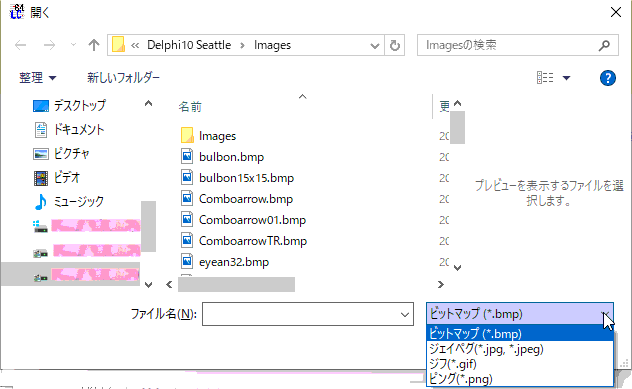Click the ビデオ filmstrip icon
The height and width of the screenshot is (389, 632).
click(41, 178)
